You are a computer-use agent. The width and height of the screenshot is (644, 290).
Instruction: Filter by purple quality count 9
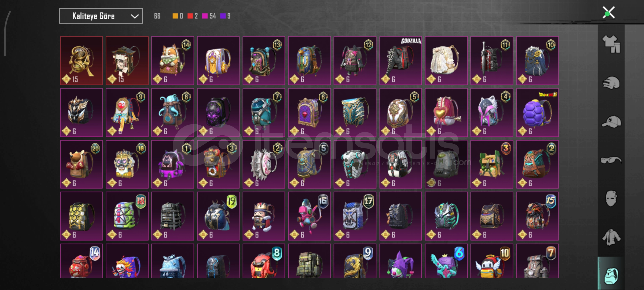coord(225,16)
